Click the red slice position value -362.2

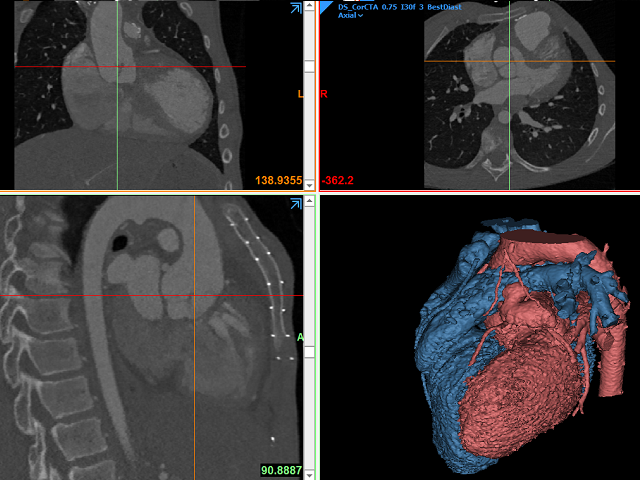coord(338,180)
